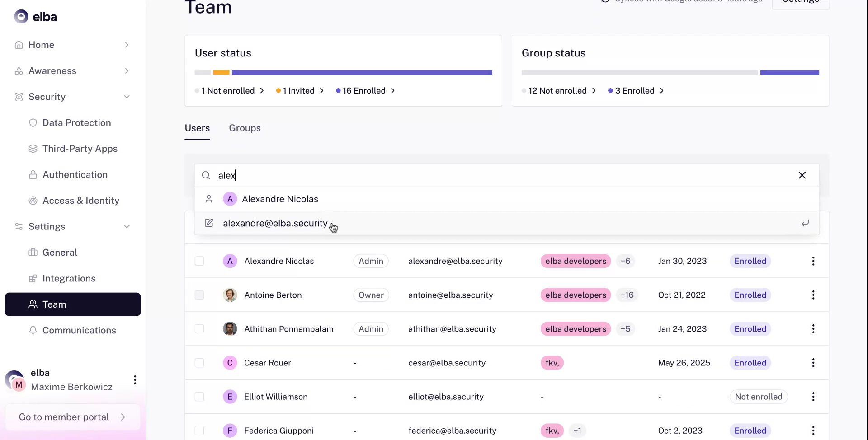Image resolution: width=868 pixels, height=440 pixels.
Task: Open the three-dot menu for Elliot Williamson row
Action: [x=813, y=397]
